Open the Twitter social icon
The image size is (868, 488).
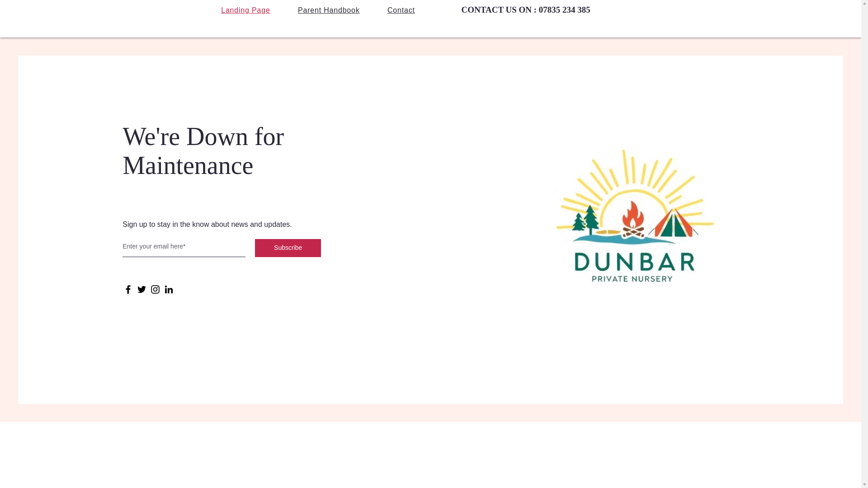tap(142, 289)
